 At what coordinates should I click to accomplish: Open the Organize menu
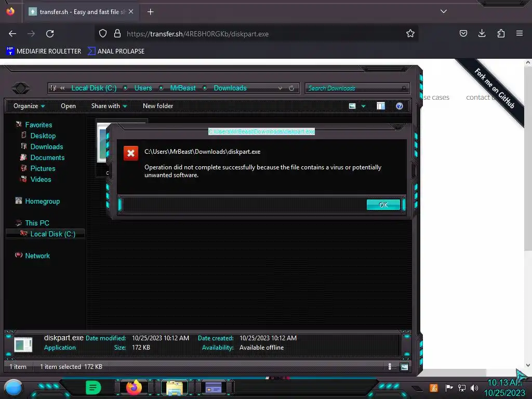pos(29,106)
